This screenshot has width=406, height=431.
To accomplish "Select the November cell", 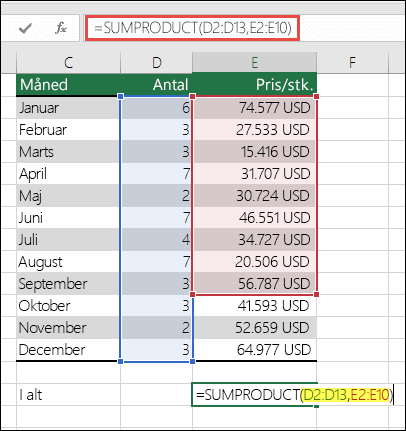I will [68, 328].
